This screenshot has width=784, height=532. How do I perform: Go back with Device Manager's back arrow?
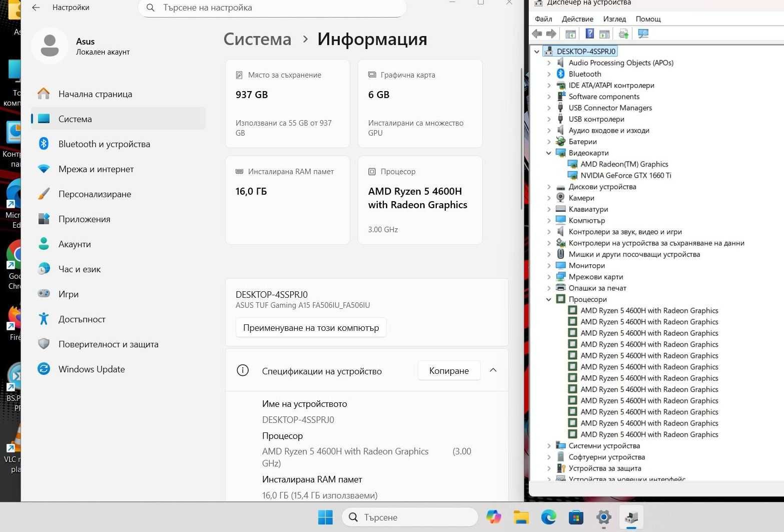(537, 34)
